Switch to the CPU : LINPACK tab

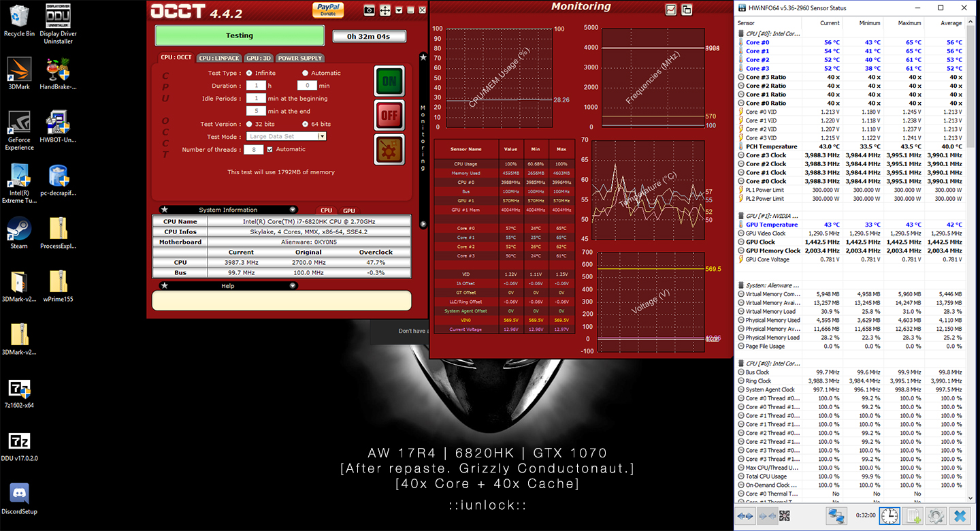click(x=219, y=58)
